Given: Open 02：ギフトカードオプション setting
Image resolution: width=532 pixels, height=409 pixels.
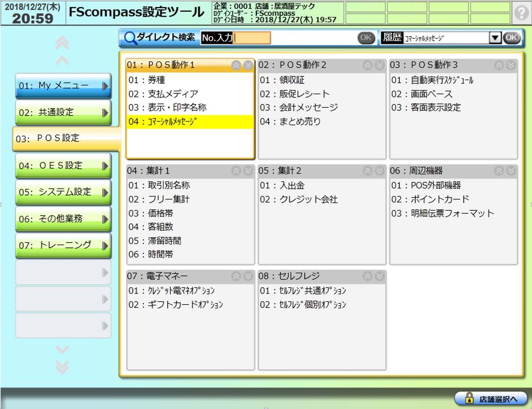Looking at the screenshot, I should (190, 305).
